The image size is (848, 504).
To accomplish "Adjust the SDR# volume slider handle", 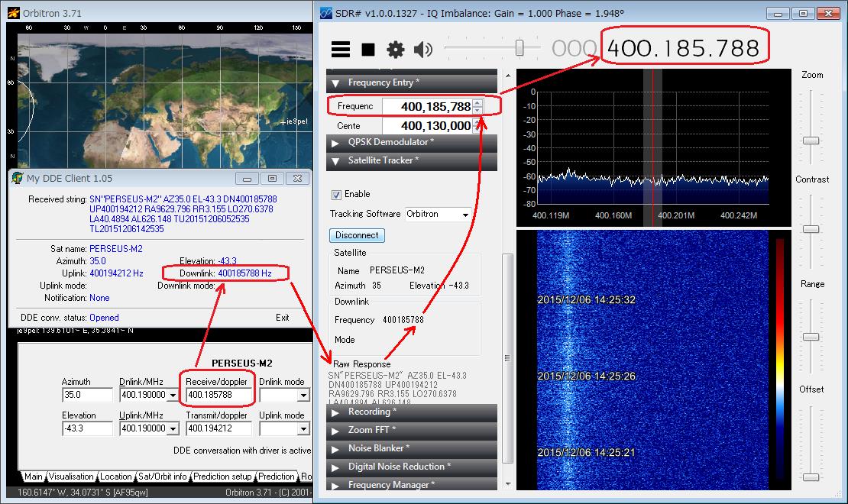I will click(x=519, y=47).
